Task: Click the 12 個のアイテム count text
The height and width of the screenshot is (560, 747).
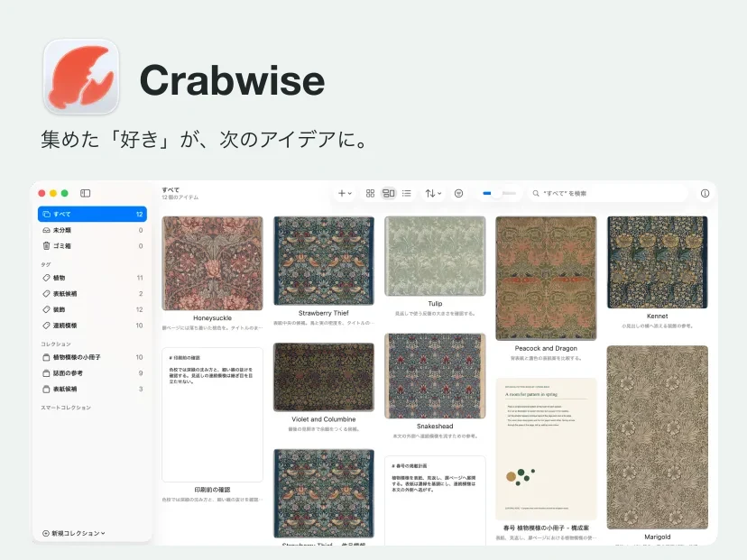Action: pyautogui.click(x=180, y=197)
